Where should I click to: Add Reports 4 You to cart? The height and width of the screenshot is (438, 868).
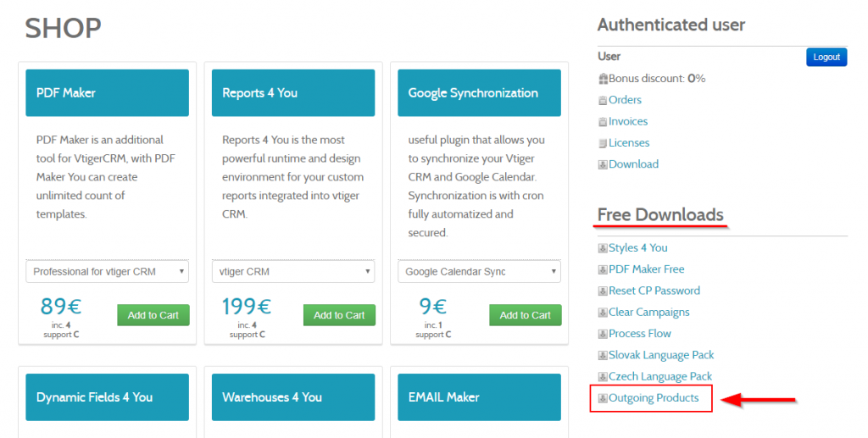tap(339, 315)
